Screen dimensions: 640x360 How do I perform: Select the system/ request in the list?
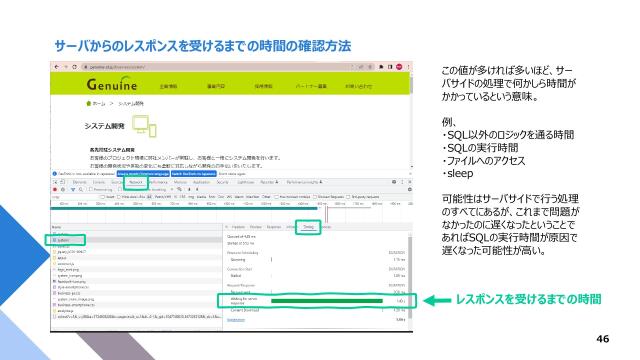coord(63,240)
